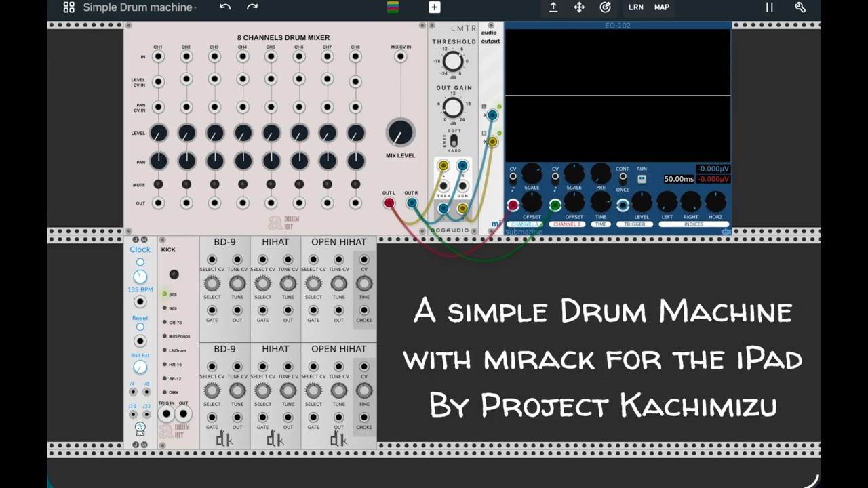Image resolution: width=868 pixels, height=488 pixels.
Task: Tap the KICK TRIG IN jack
Action: [166, 413]
